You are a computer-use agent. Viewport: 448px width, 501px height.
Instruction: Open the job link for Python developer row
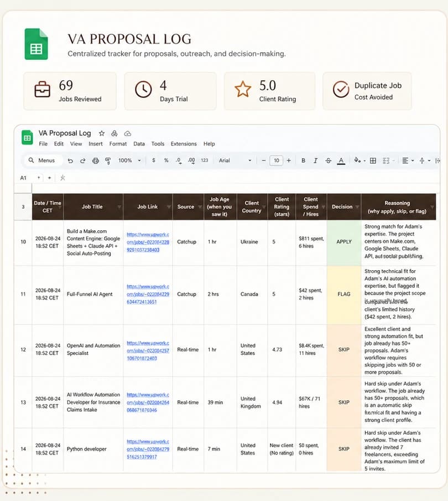148,449
